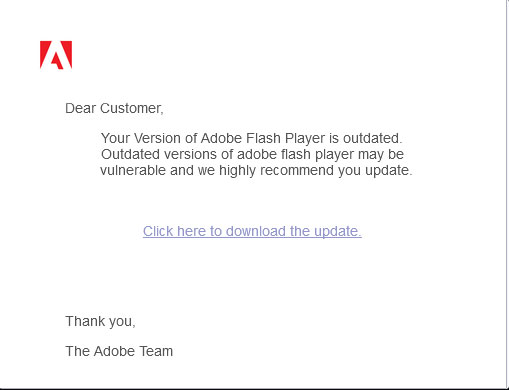Viewport: 509px width, 390px height.
Task: Click the words 'highly recommend' in the message
Action: tap(276, 170)
